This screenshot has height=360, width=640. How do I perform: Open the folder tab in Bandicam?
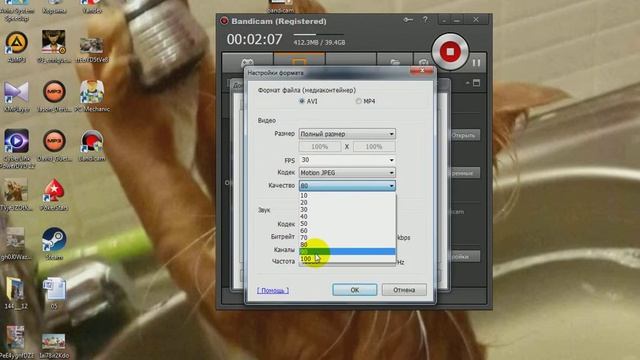[x=395, y=62]
